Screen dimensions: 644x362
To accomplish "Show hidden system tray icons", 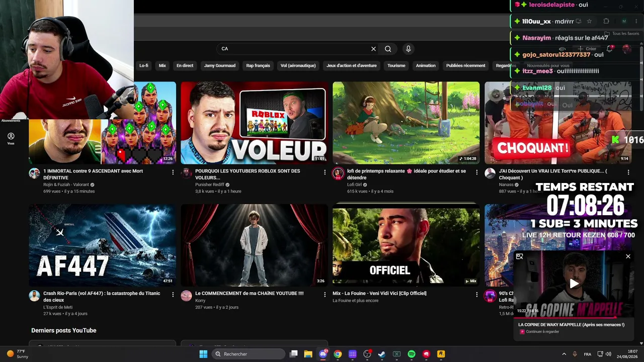I will tap(564, 354).
